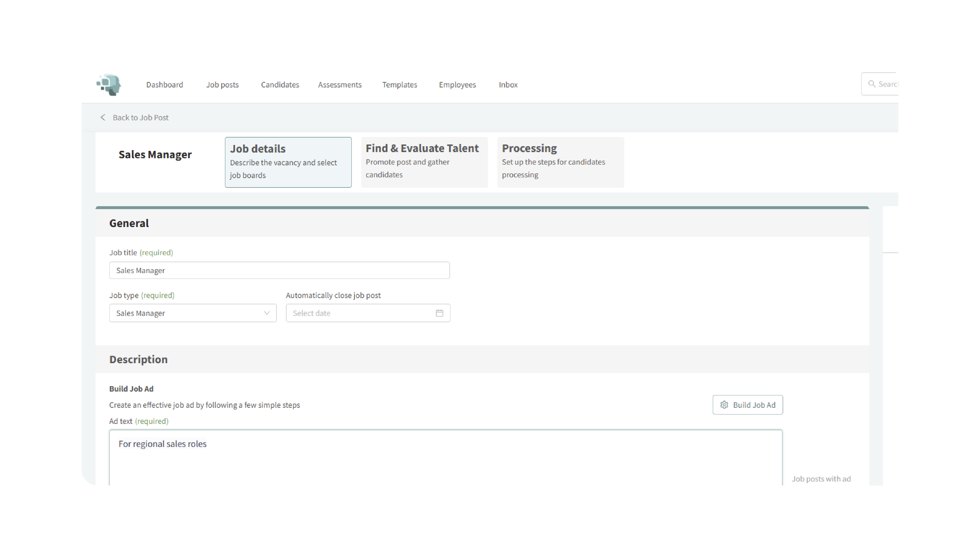Image resolution: width=980 pixels, height=551 pixels.
Task: Go to Job posts in navigation
Action: click(x=222, y=85)
